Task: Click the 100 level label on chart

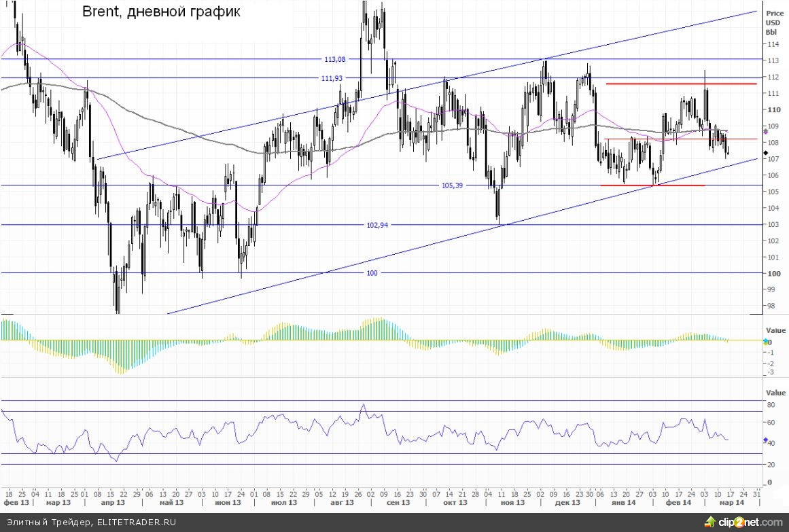Action: [x=372, y=273]
